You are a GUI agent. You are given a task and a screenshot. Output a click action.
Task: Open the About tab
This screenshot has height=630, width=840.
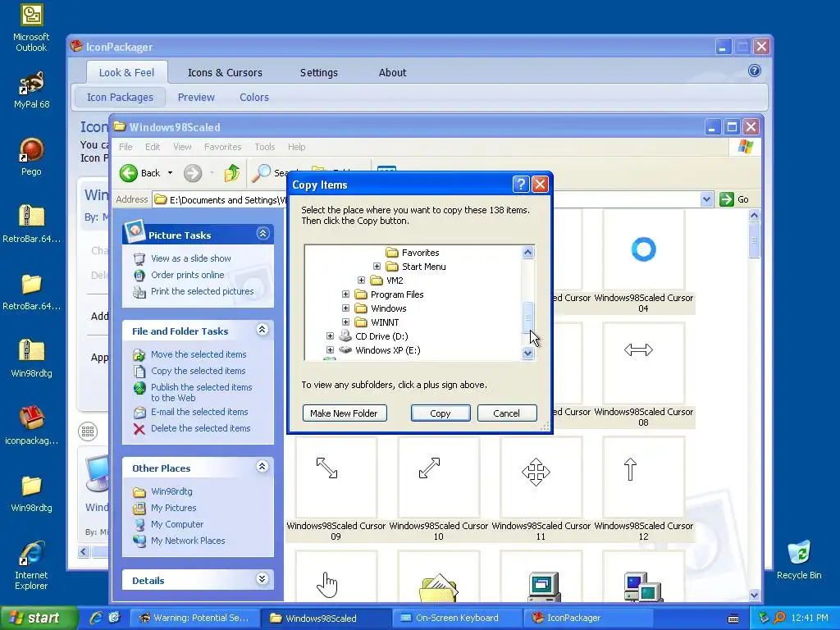point(393,72)
